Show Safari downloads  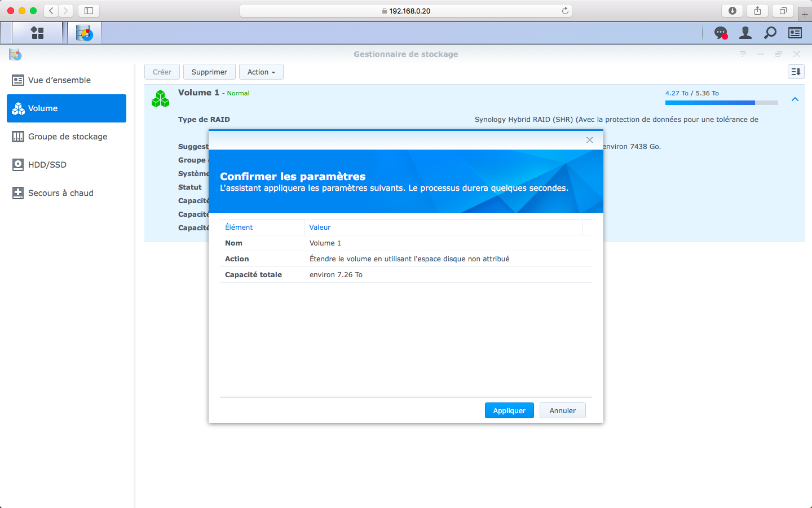tap(732, 11)
